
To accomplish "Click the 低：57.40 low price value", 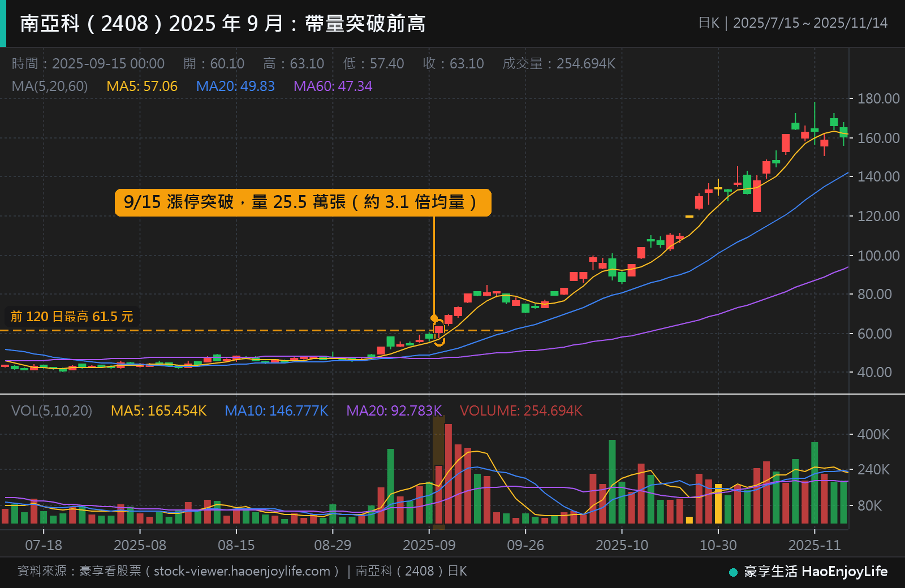I will pyautogui.click(x=373, y=63).
